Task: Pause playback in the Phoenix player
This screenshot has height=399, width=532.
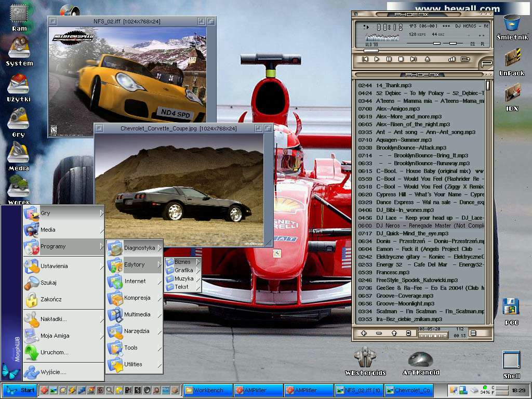Action: (x=389, y=59)
